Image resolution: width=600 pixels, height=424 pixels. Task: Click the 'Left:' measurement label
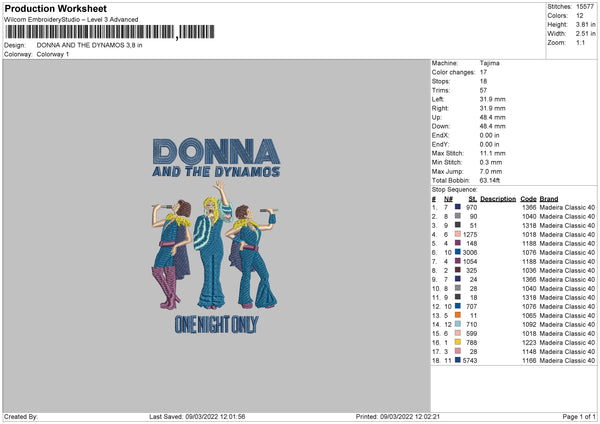pyautogui.click(x=438, y=99)
